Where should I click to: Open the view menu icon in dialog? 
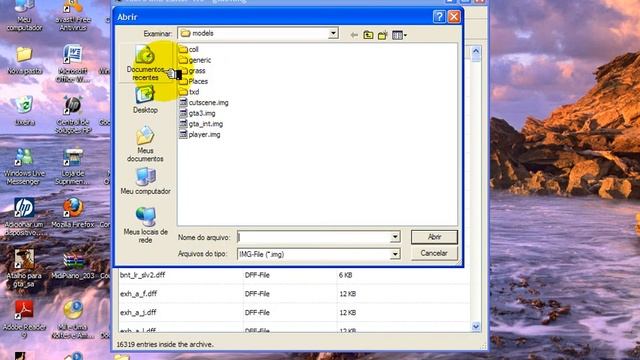[x=399, y=35]
